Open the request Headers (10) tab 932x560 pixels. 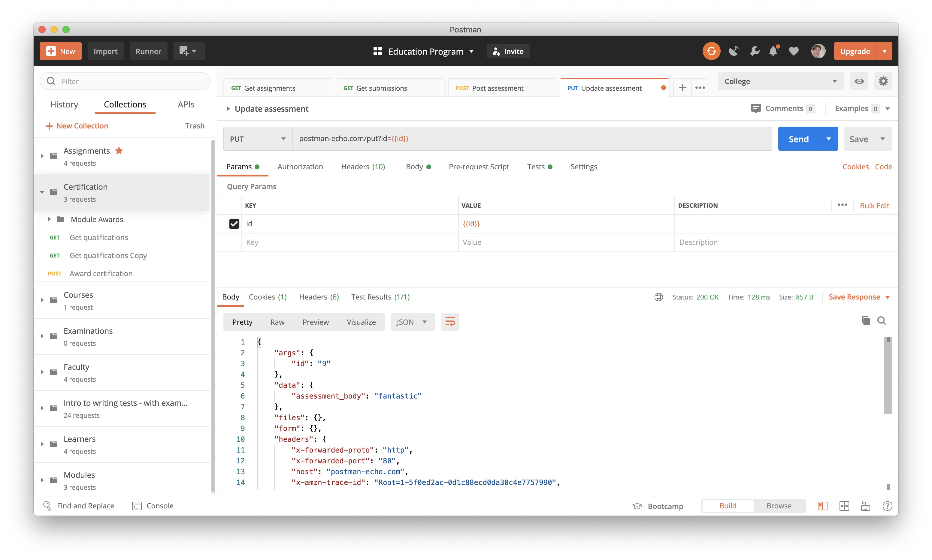pyautogui.click(x=363, y=167)
